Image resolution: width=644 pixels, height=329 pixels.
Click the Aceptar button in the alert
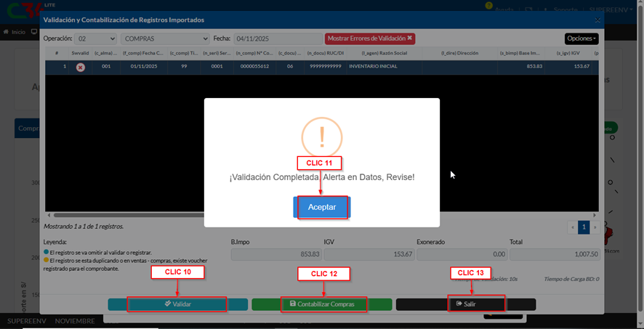[322, 207]
